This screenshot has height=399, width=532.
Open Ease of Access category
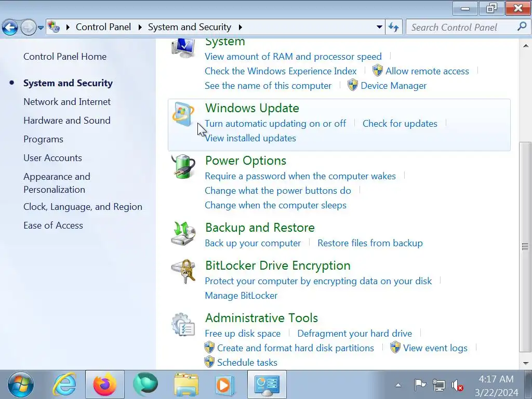pos(54,225)
